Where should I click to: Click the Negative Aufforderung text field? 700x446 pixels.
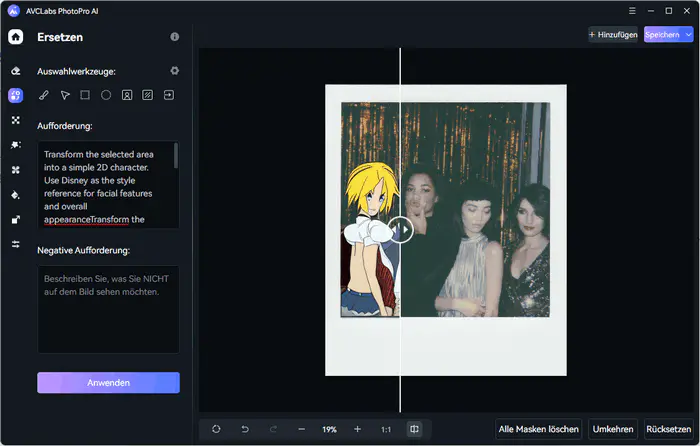pos(108,309)
